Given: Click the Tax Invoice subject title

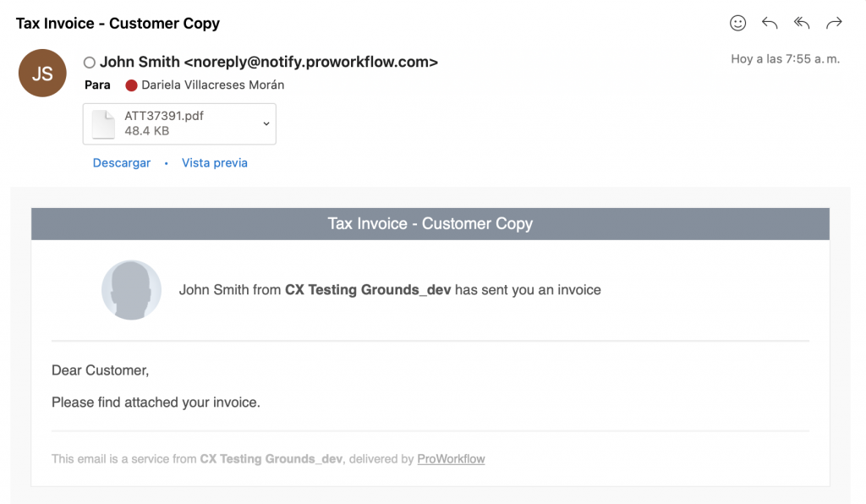Looking at the screenshot, I should tap(118, 23).
